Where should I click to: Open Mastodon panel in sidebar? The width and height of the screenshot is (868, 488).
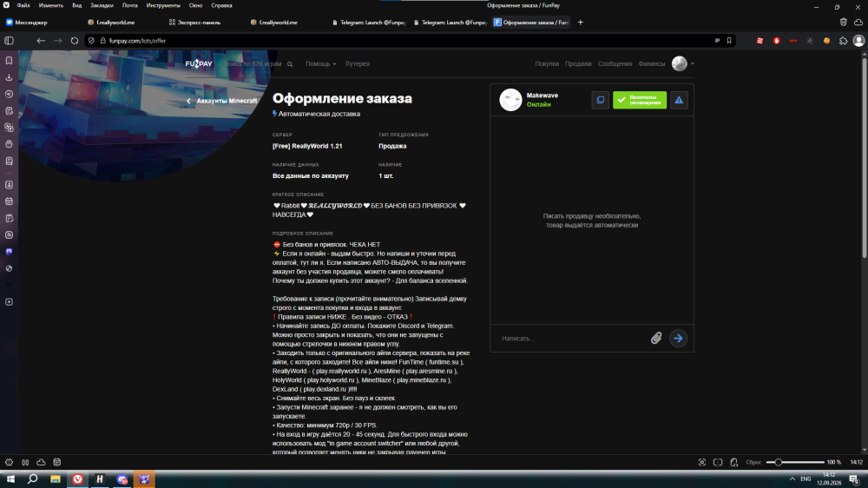[x=10, y=252]
